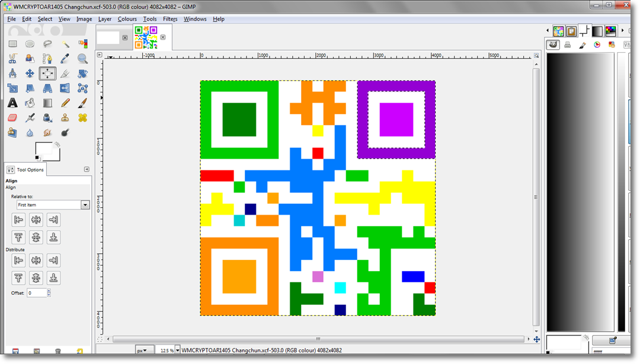The height and width of the screenshot is (364, 640).
Task: Select the Airbrush tool
Action: point(30,118)
